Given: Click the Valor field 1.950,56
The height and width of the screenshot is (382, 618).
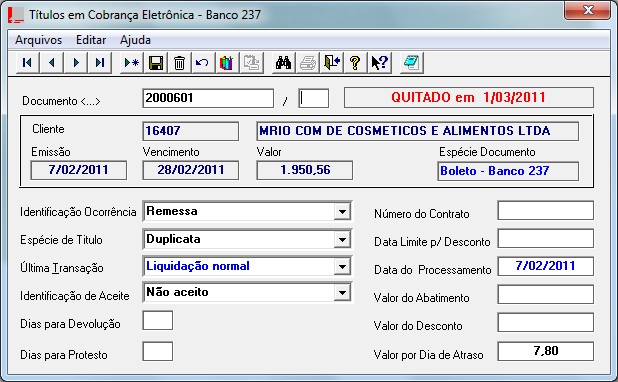Looking at the screenshot, I should [x=305, y=170].
